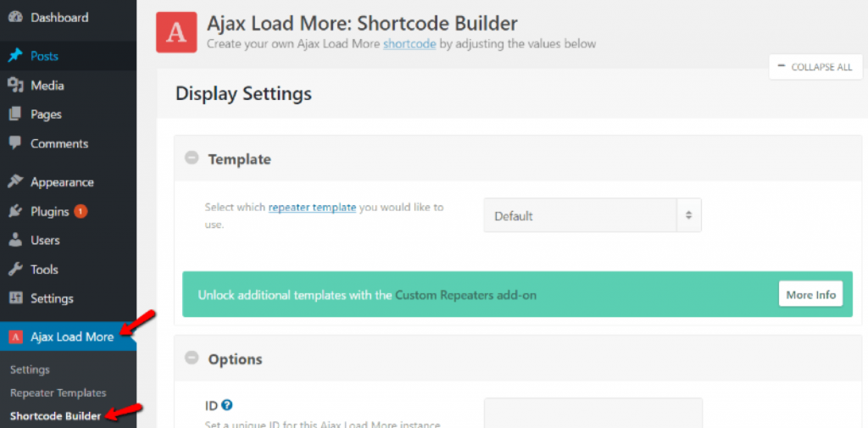Click the More Info button

[x=811, y=294]
